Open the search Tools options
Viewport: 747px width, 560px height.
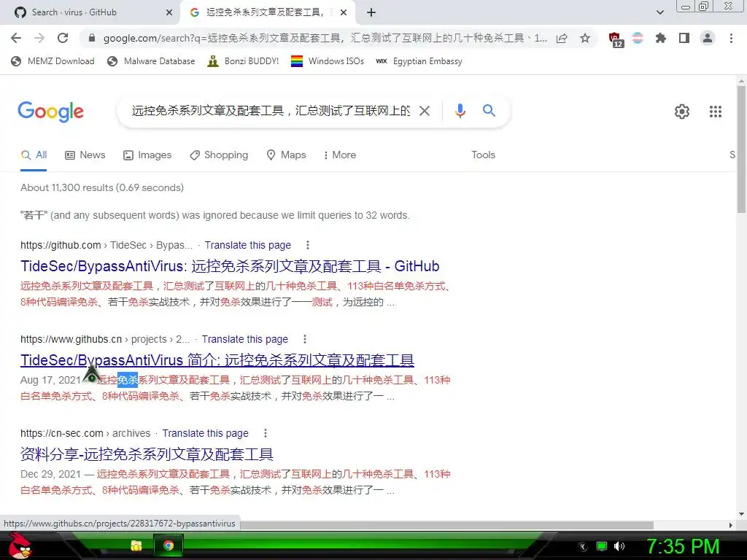click(x=483, y=155)
